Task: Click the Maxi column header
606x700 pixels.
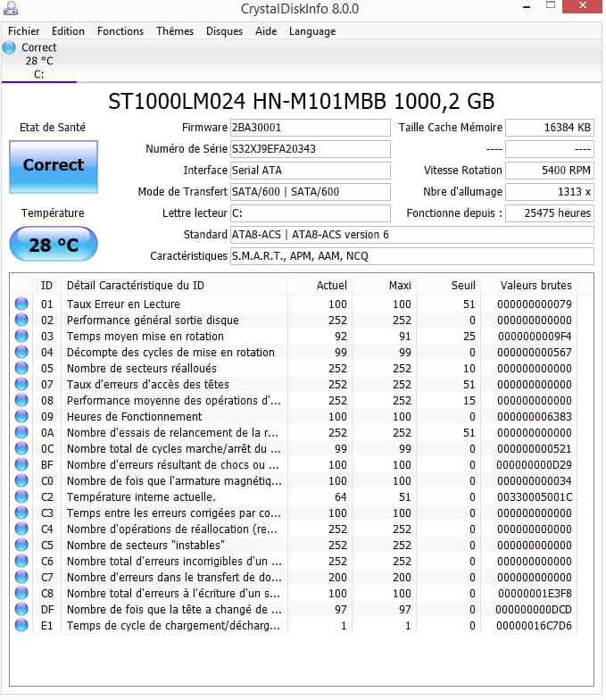Action: (384, 286)
